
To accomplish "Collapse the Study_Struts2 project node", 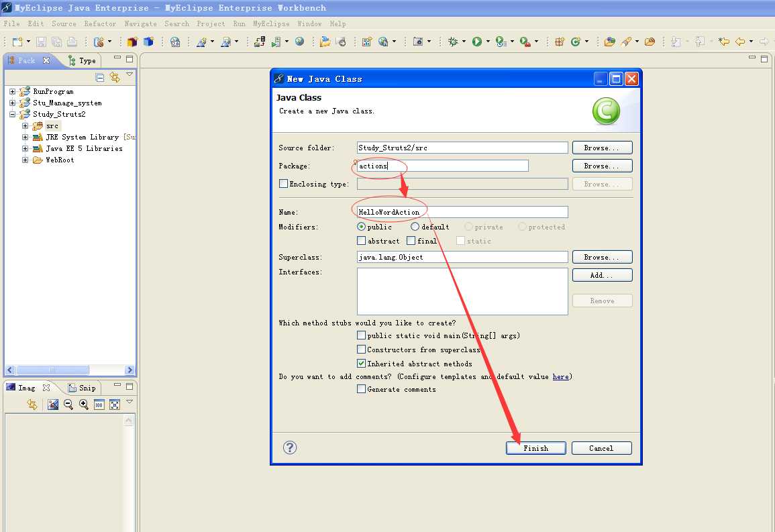I will coord(12,114).
